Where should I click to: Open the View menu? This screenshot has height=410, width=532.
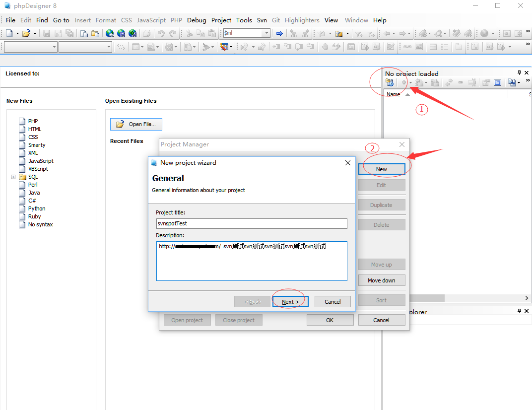click(x=331, y=20)
